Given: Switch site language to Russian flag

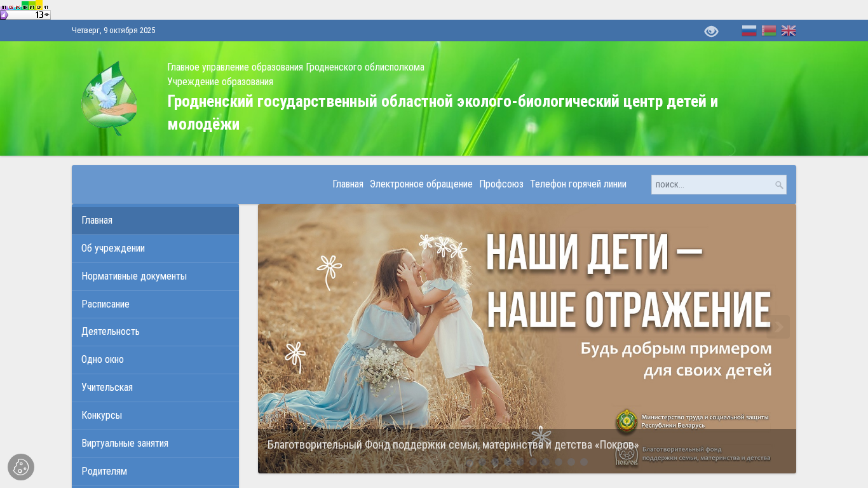Looking at the screenshot, I should [x=749, y=30].
